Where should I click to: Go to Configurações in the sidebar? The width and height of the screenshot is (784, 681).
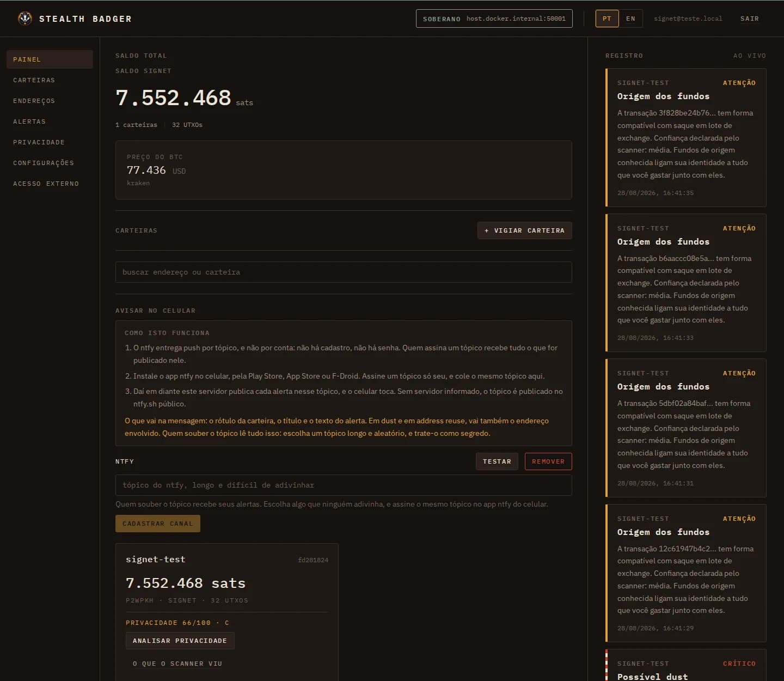[x=50, y=163]
